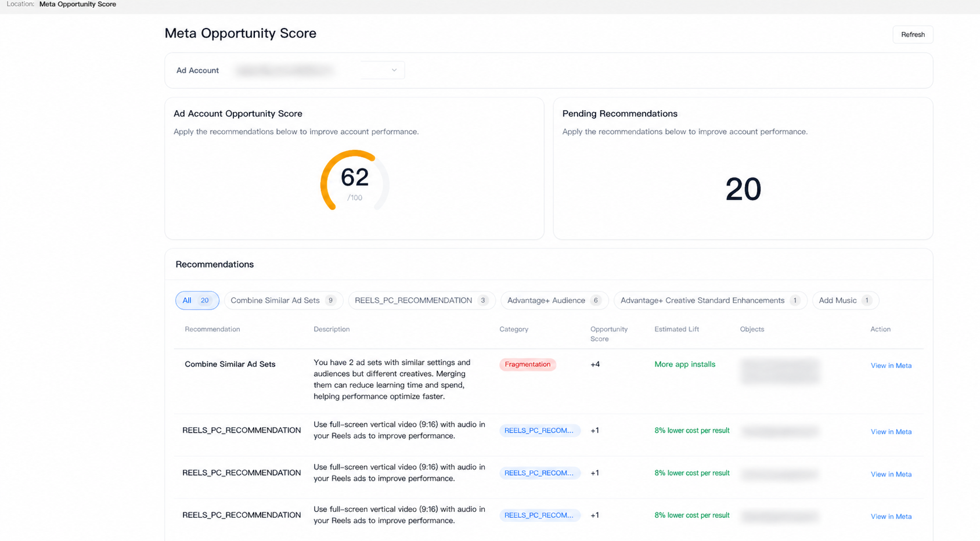Click the pending recommendations count 20

(743, 188)
